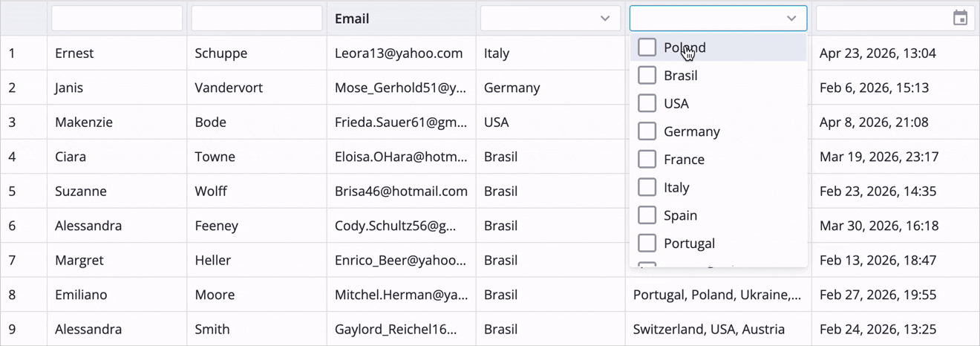Select the cell 'Schuppe'
Viewport: 980px width, 346px height.
pyautogui.click(x=257, y=53)
